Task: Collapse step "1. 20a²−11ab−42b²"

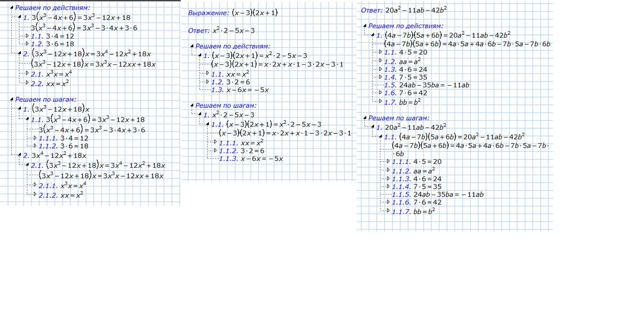Action: [374, 127]
